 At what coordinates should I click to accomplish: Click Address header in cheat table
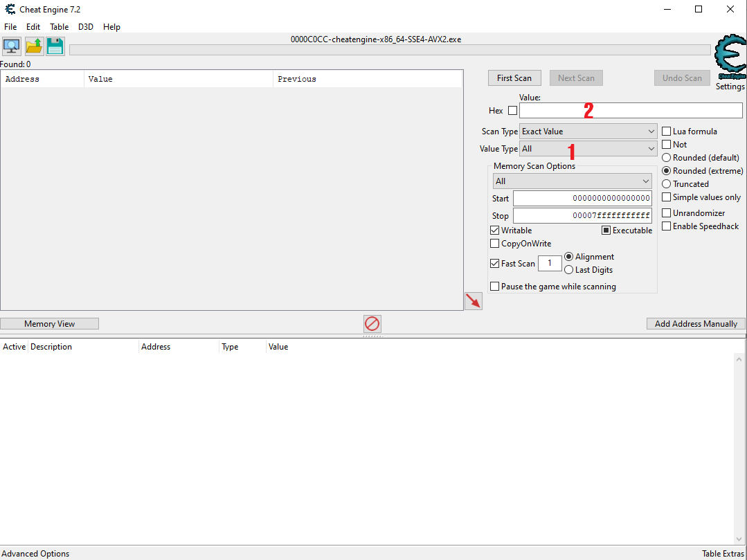click(x=179, y=347)
